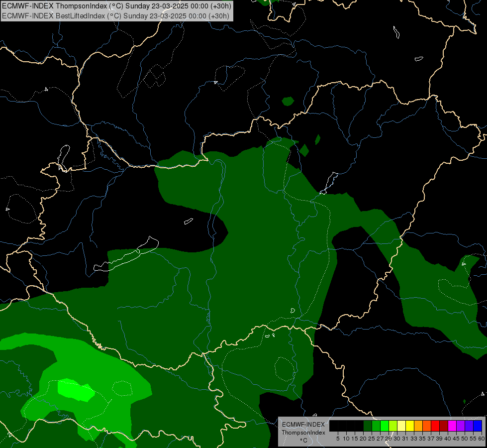
Task: Click legend scale value 30
Action: (397, 439)
